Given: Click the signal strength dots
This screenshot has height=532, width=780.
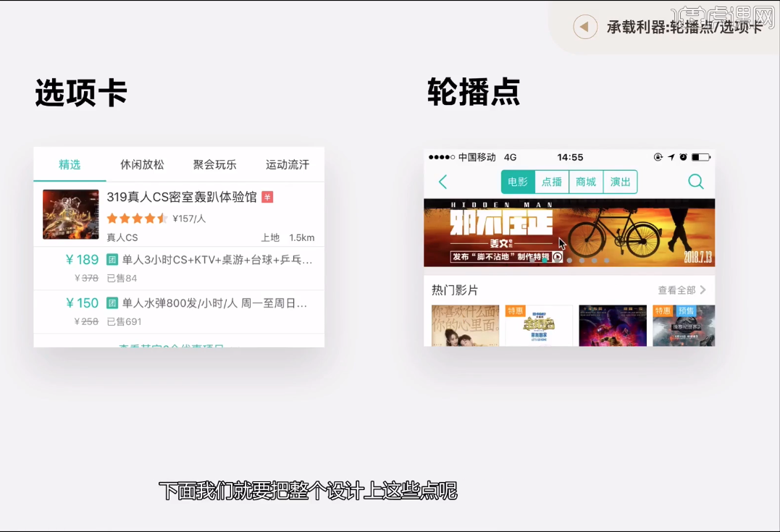Looking at the screenshot, I should pos(442,157).
